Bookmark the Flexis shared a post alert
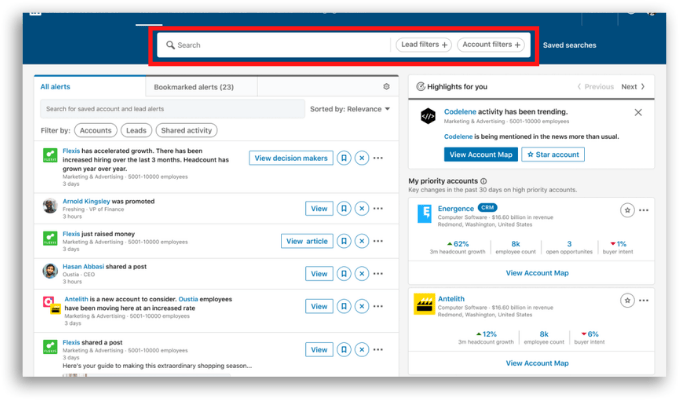Screen dimensions: 700x400 pyautogui.click(x=344, y=350)
